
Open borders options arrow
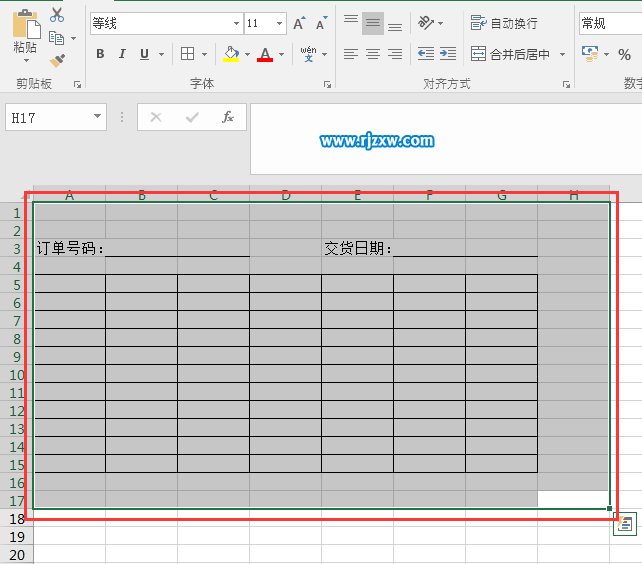[x=204, y=54]
